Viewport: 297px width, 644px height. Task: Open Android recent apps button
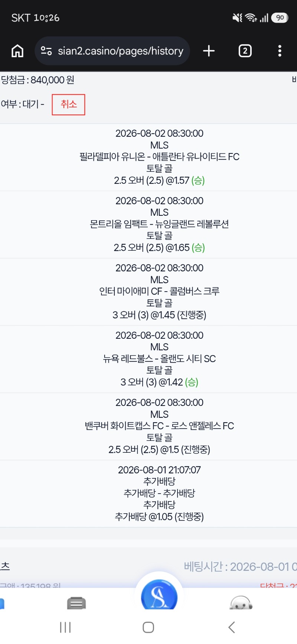click(x=65, y=627)
